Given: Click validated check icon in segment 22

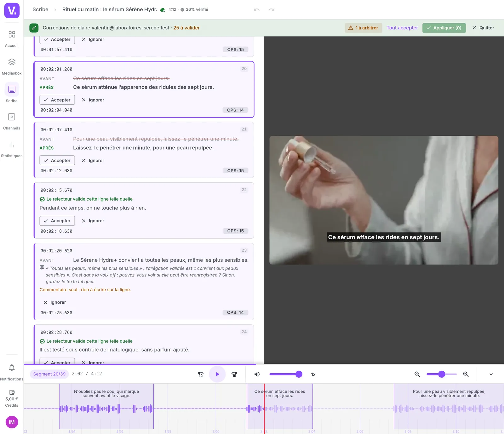Looking at the screenshot, I should tap(42, 199).
